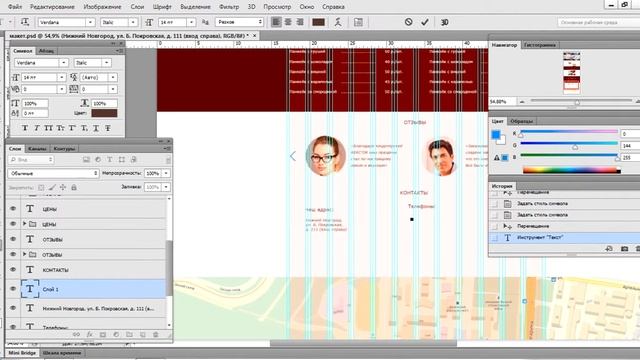Click the 3D button in the options bar
The width and height of the screenshot is (640, 360).
[x=444, y=22]
